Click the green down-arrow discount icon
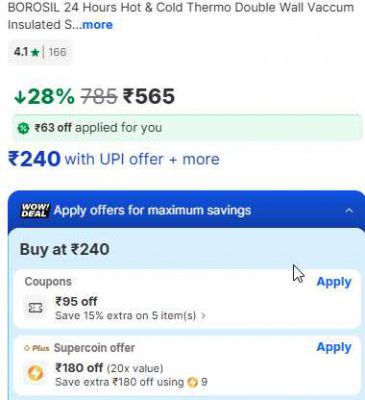 coord(20,97)
